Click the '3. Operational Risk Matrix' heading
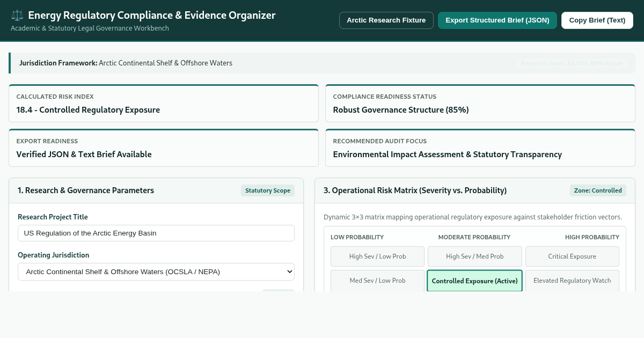The height and width of the screenshot is (338, 644). (415, 190)
